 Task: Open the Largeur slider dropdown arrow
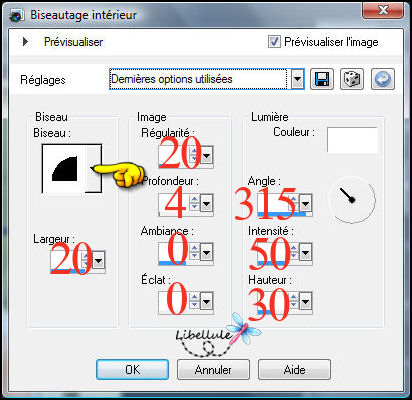(x=98, y=260)
